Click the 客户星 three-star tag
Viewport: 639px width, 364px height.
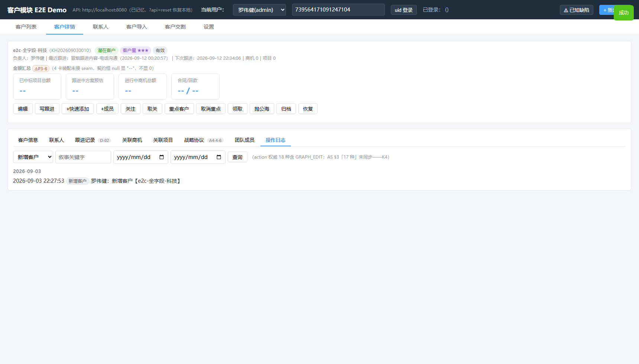[x=135, y=51]
